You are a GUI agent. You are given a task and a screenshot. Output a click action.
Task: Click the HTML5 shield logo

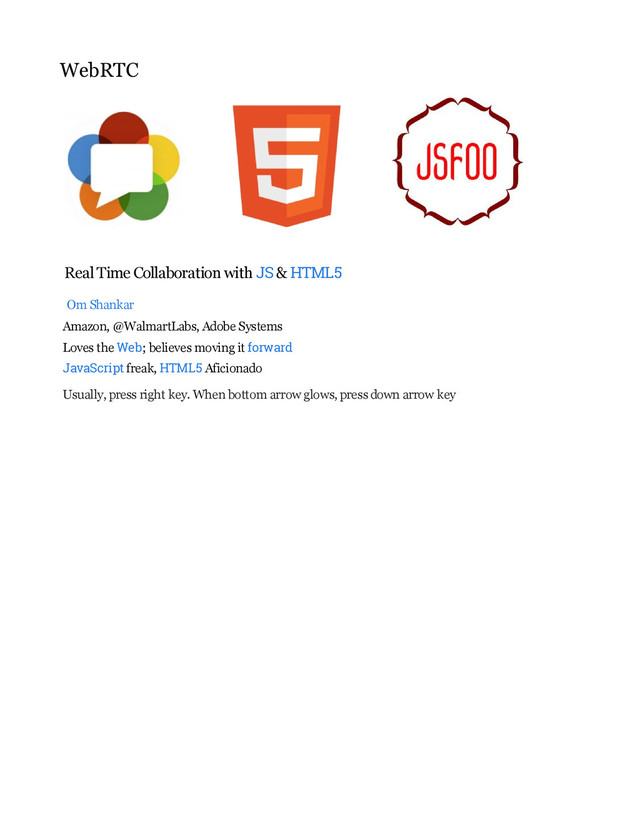coord(286,165)
